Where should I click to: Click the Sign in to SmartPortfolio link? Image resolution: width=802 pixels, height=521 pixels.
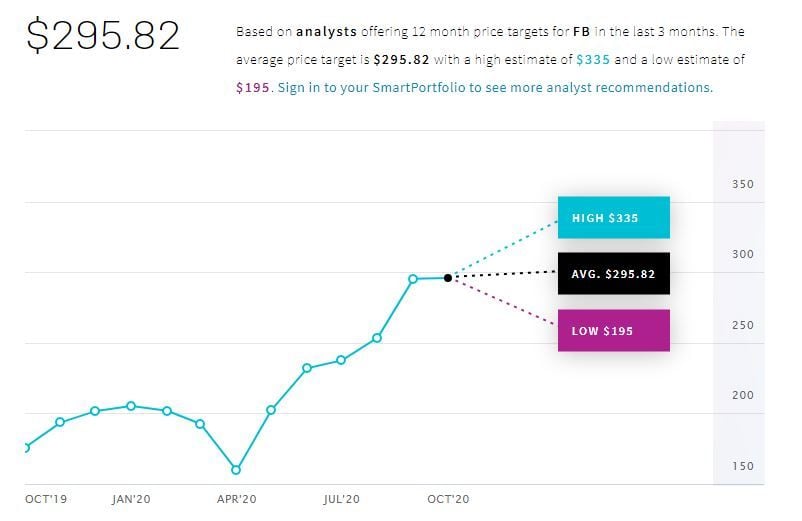tap(495, 87)
